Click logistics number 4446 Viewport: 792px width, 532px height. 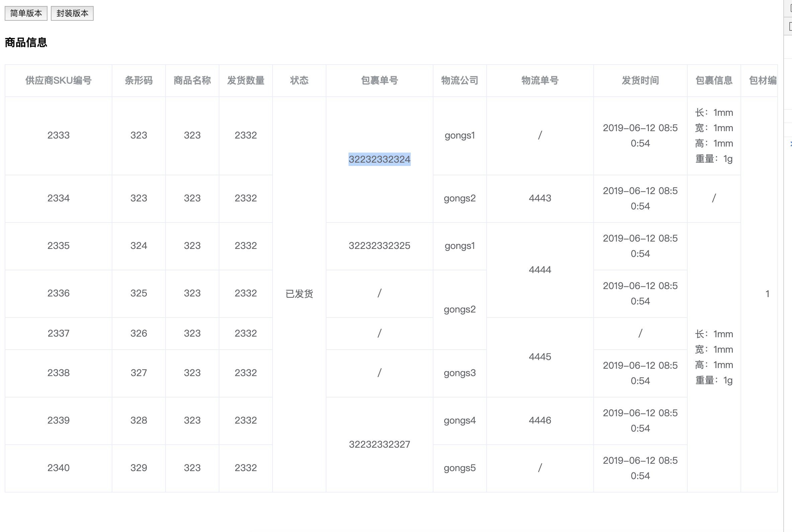tap(539, 420)
